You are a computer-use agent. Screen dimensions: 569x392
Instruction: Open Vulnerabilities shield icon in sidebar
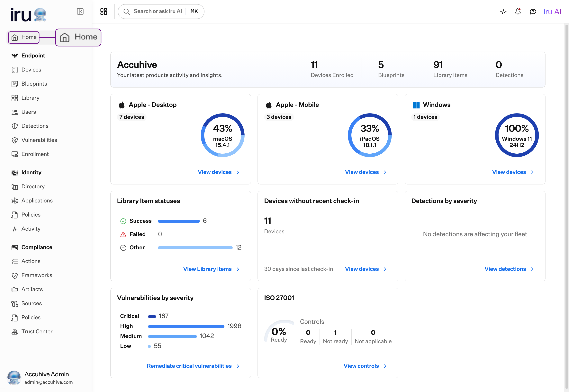tap(15, 140)
